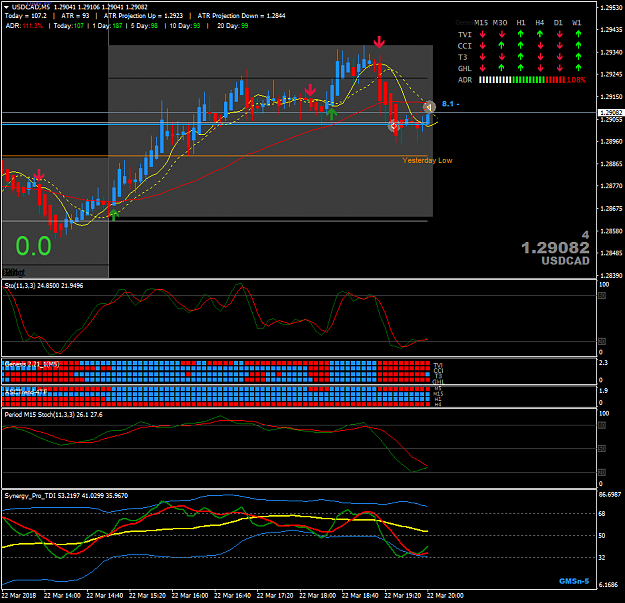625x603 pixels.
Task: Click the M30 column header in the dashboard
Action: pos(500,23)
